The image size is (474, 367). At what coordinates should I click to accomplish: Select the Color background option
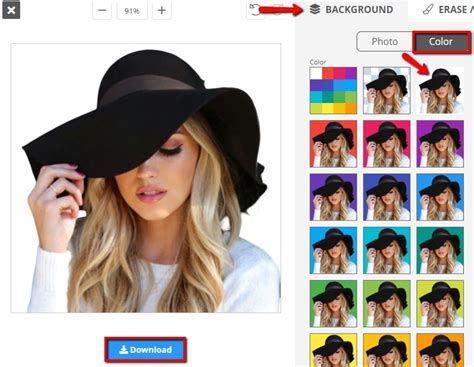441,42
